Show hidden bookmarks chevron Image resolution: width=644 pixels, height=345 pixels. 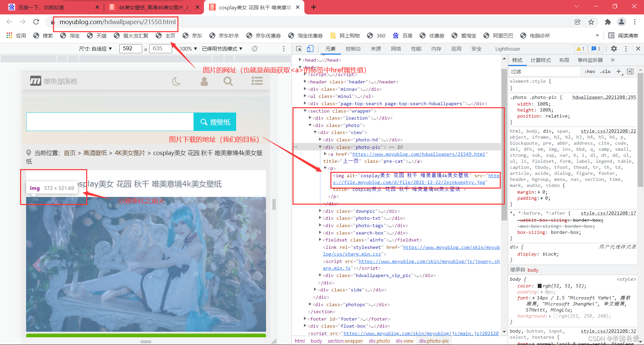pos(597,36)
